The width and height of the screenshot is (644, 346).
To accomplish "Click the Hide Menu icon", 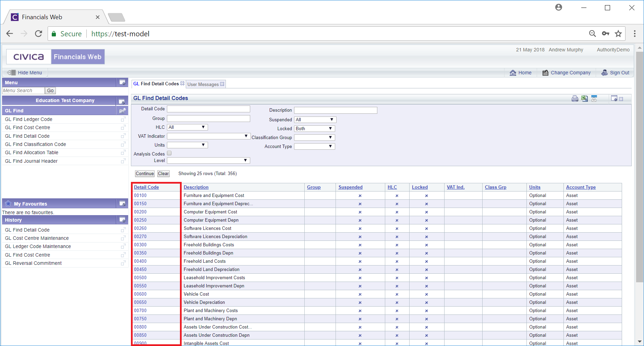I will pyautogui.click(x=11, y=73).
